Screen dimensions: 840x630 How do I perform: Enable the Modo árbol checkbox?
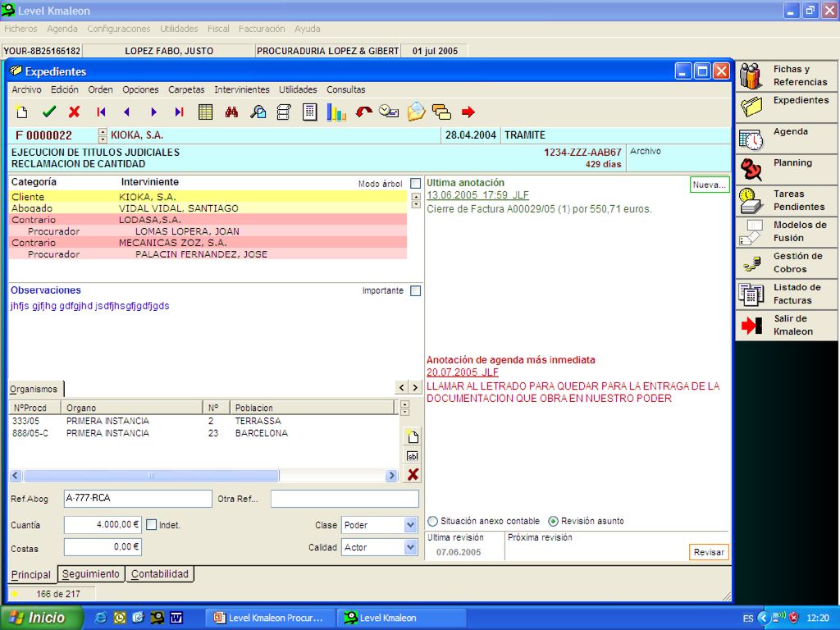(x=415, y=184)
